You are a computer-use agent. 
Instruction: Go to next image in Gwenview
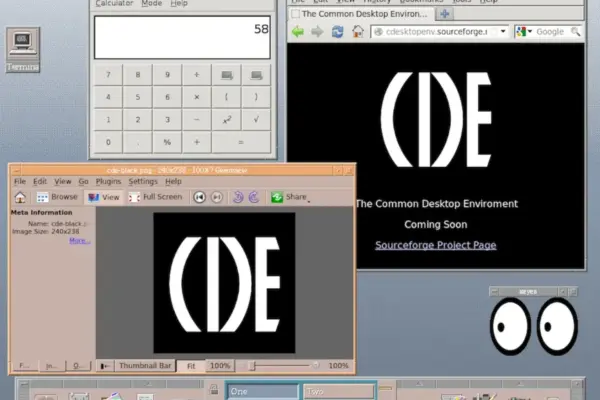217,197
